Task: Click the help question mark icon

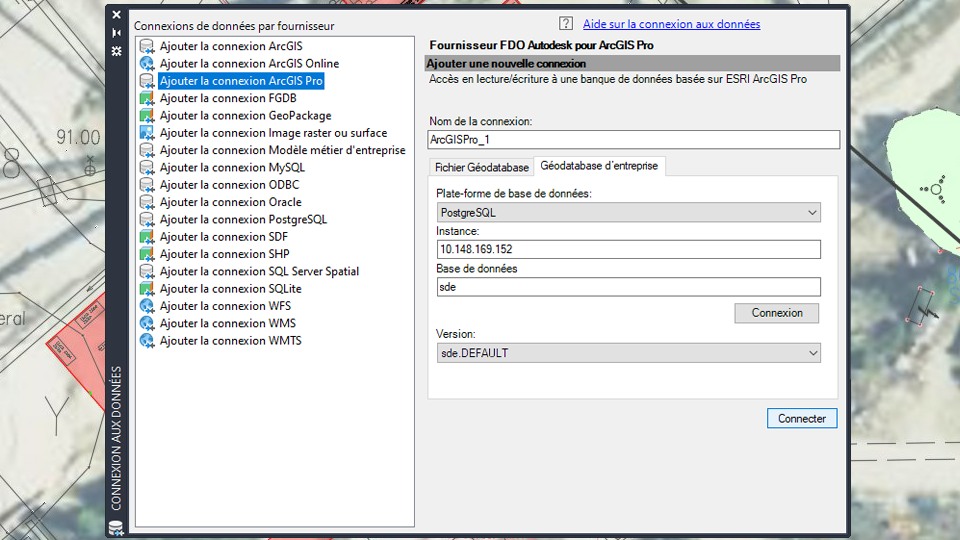Action: point(566,23)
